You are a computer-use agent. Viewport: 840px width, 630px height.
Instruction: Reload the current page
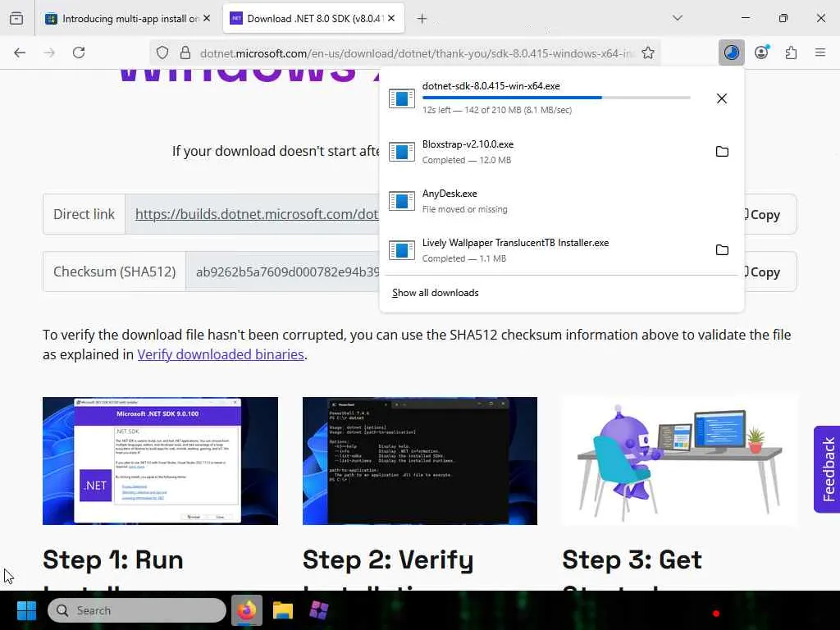click(79, 52)
